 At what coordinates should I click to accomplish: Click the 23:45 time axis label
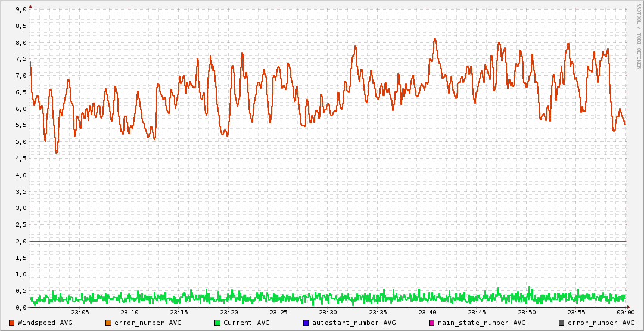click(477, 313)
